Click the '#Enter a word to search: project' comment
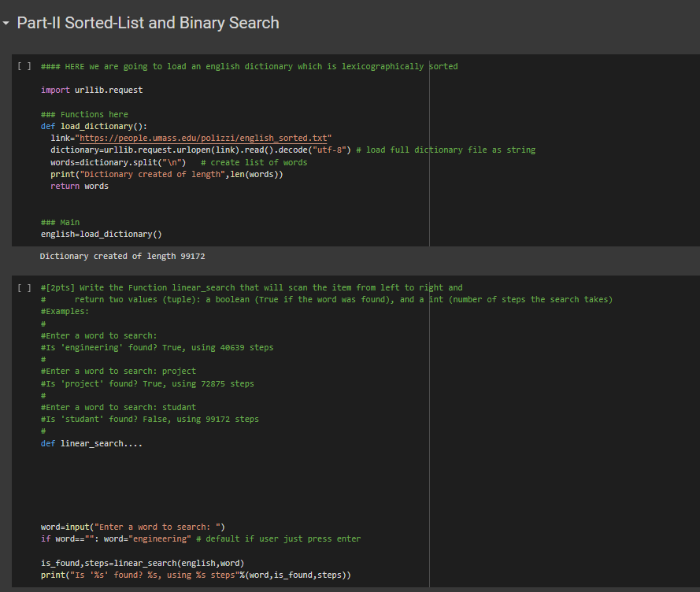Screen dimensions: 700x592 [118, 372]
